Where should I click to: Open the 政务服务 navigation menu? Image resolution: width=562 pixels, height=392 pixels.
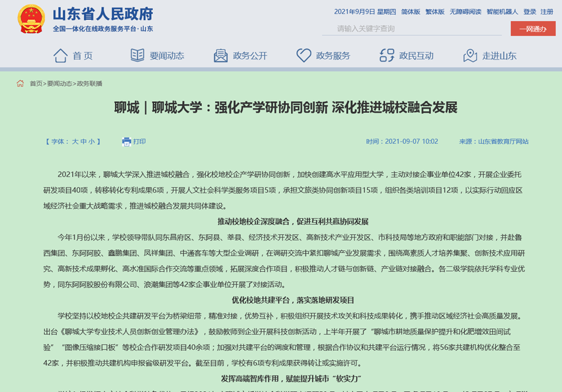(333, 56)
